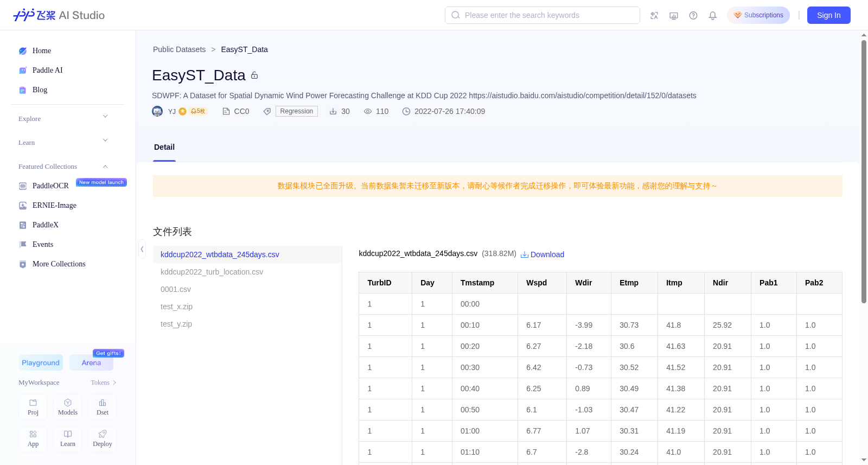The image size is (868, 465).
Task: Select the Detail tab
Action: pyautogui.click(x=164, y=147)
